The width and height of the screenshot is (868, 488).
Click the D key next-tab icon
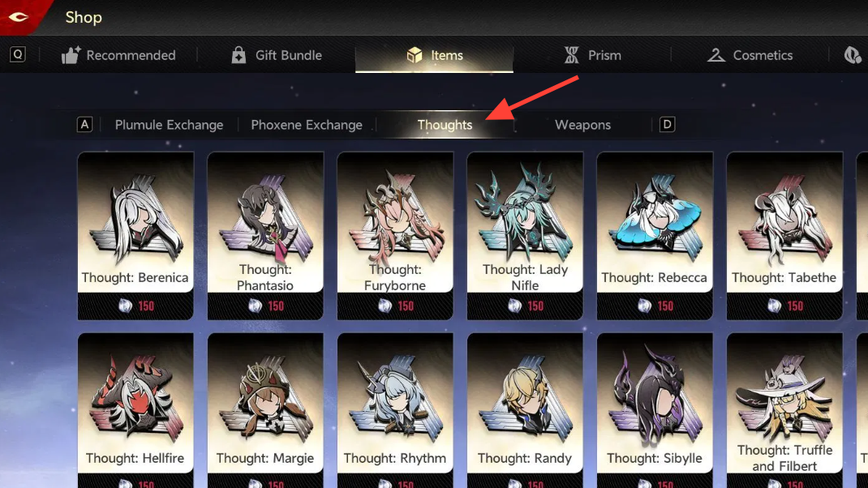pyautogui.click(x=667, y=125)
